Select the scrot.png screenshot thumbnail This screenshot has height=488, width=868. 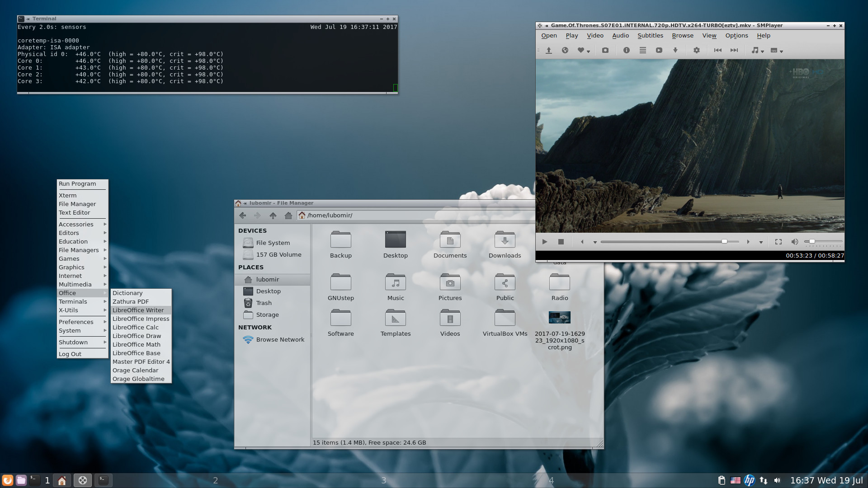559,318
